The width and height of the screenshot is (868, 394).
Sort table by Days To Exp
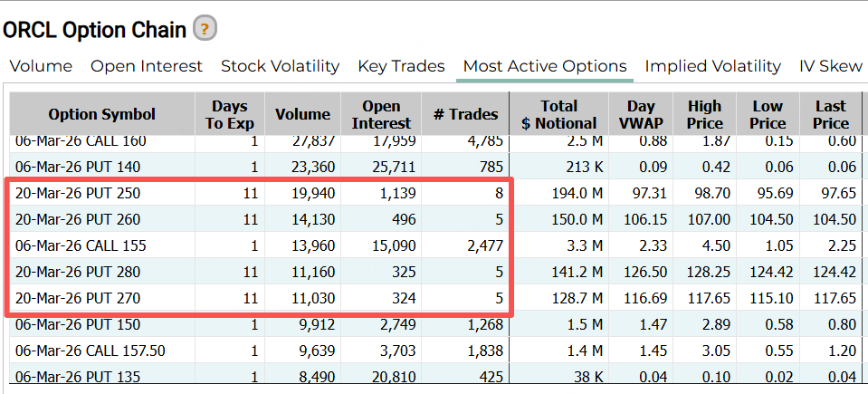[x=230, y=114]
